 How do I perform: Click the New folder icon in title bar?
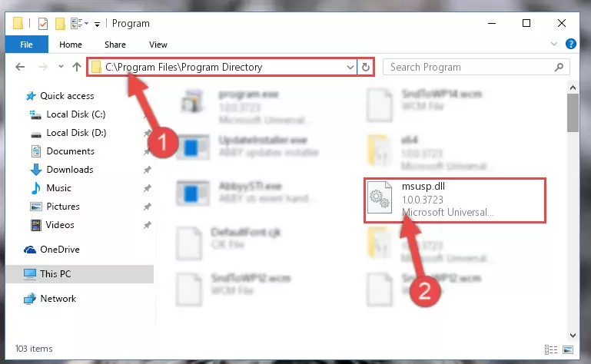(60, 23)
